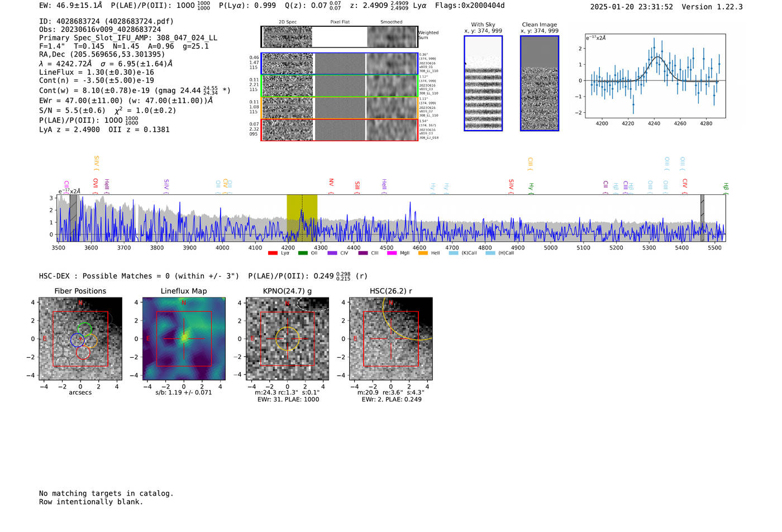Open the Lineflux Map image

pyautogui.click(x=184, y=339)
